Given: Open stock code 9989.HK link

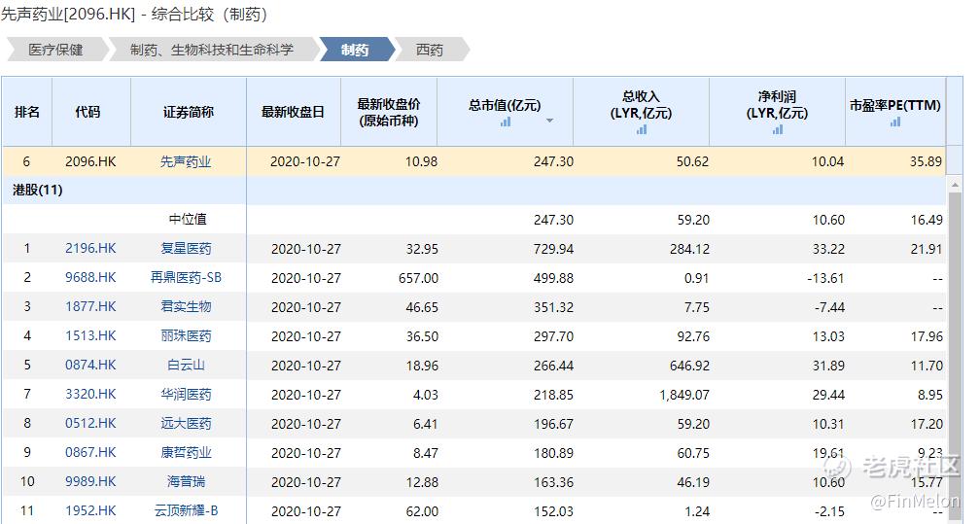Looking at the screenshot, I should point(90,481).
